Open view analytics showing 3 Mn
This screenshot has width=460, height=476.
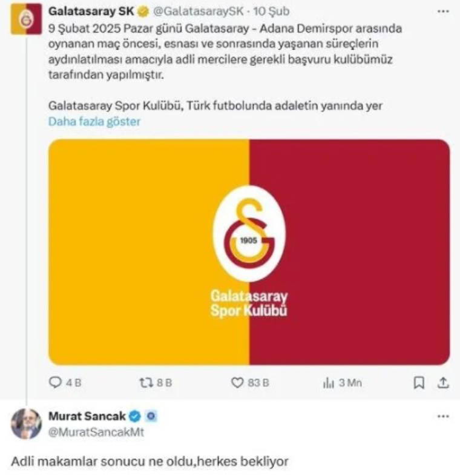(329, 382)
